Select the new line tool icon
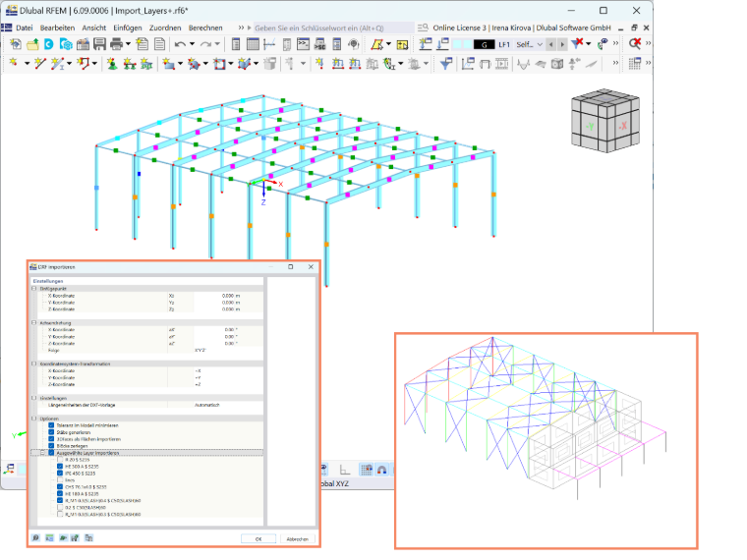 (x=40, y=63)
